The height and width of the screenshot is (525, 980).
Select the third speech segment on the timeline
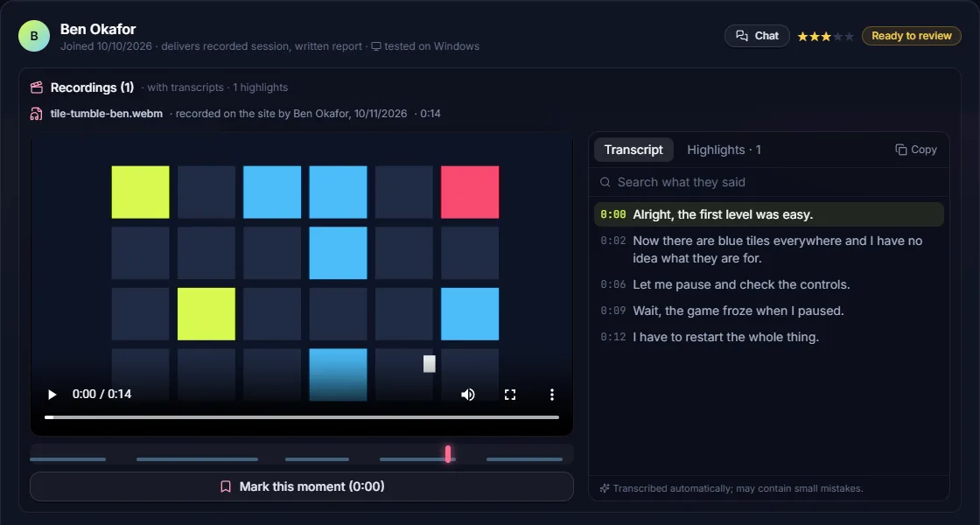[317, 459]
